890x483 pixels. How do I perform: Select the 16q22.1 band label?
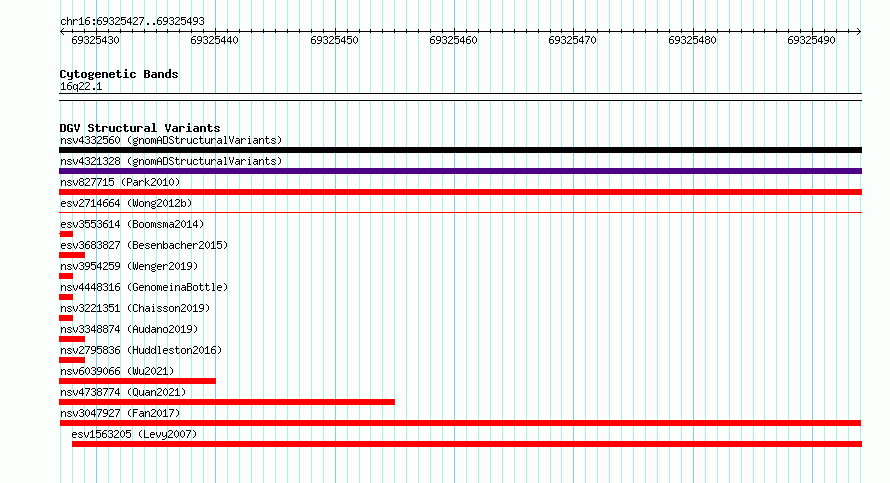(x=81, y=86)
